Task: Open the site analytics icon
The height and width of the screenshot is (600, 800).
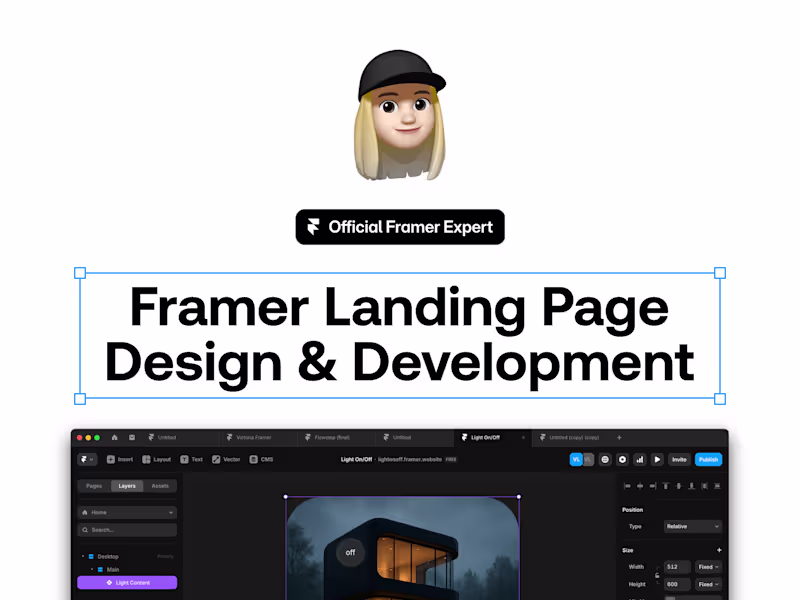Action: click(x=640, y=460)
